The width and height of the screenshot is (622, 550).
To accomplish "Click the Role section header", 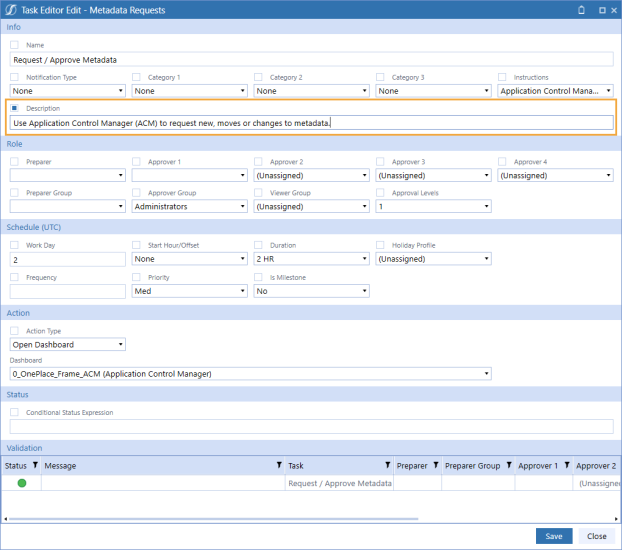I will pyautogui.click(x=311, y=144).
